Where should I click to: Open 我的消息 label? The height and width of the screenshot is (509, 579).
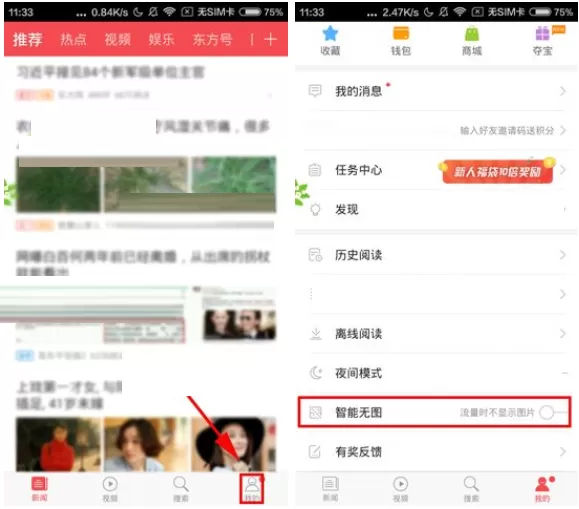(359, 91)
